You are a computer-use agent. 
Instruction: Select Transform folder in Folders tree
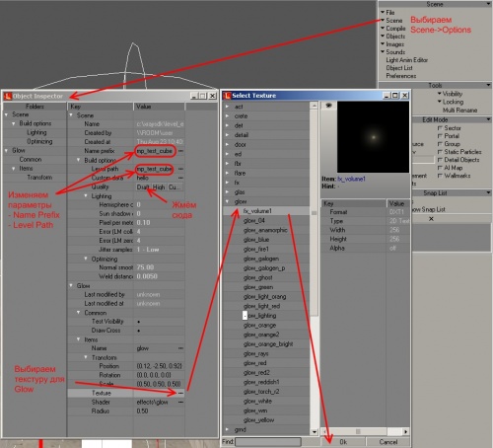tap(39, 178)
